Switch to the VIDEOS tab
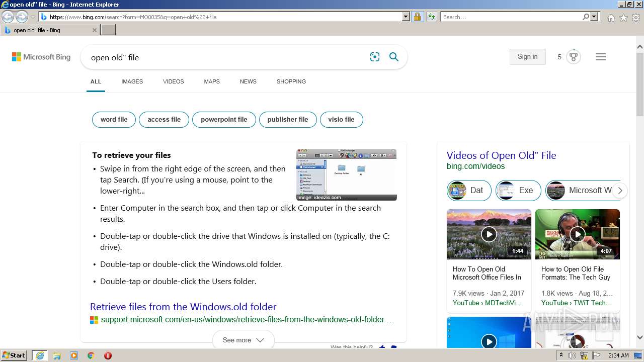The height and width of the screenshot is (362, 644). 173,81
